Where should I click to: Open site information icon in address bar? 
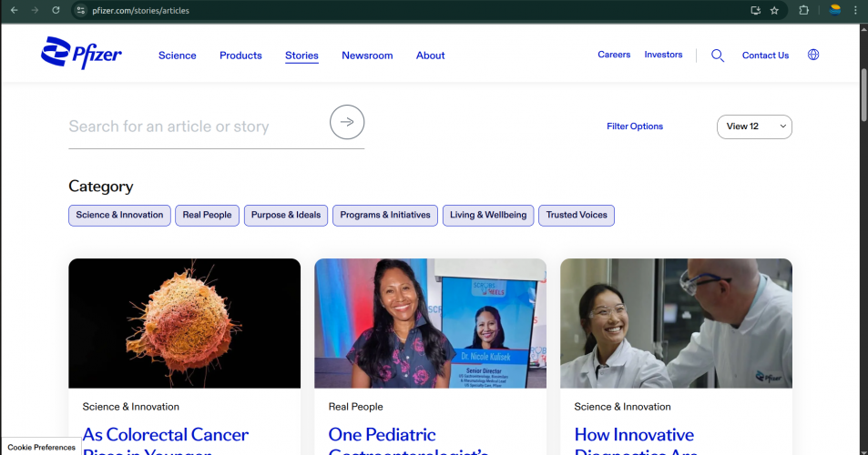coord(81,11)
